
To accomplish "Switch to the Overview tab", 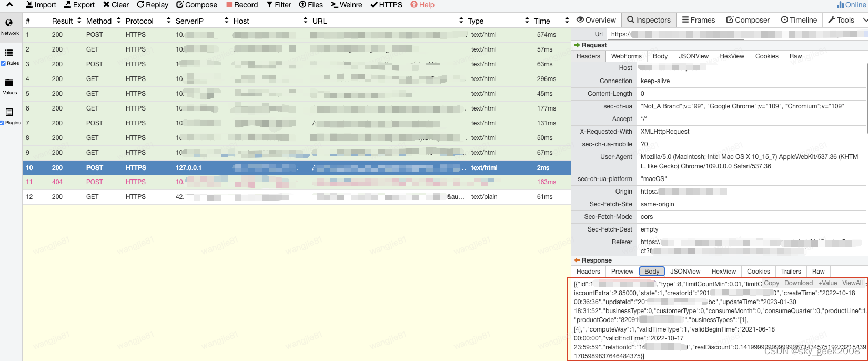I will [596, 20].
